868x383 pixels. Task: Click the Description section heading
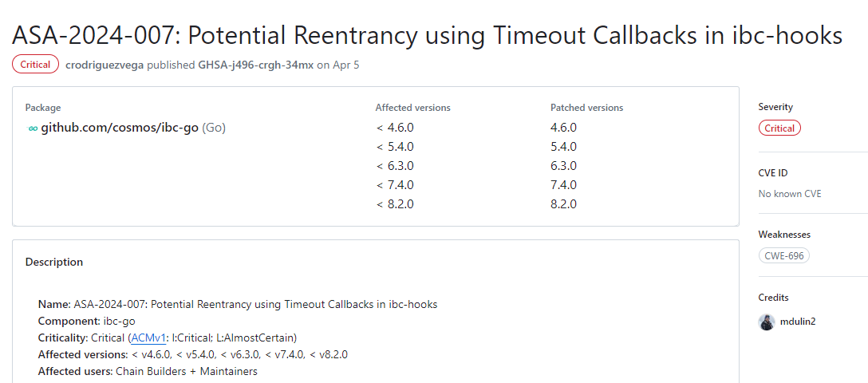coord(54,262)
